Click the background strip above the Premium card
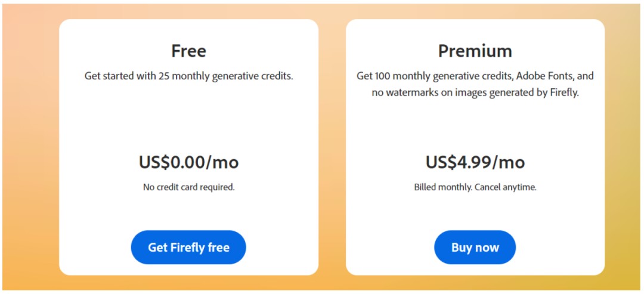 point(475,11)
